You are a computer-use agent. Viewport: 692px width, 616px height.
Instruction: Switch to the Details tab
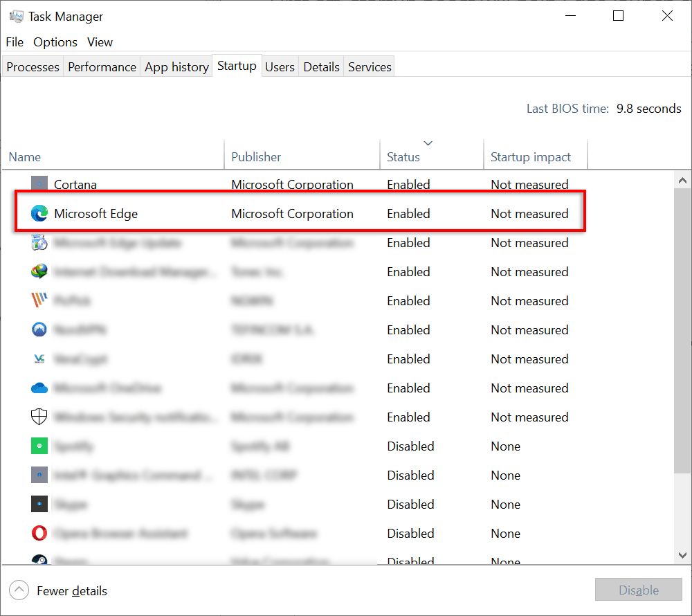(x=321, y=66)
